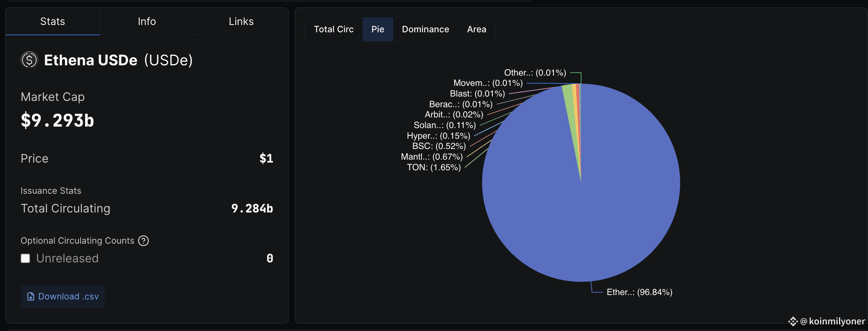Click the 'Solan..: (0.11%)' label
Screen dimensions: 868x331
click(x=445, y=125)
